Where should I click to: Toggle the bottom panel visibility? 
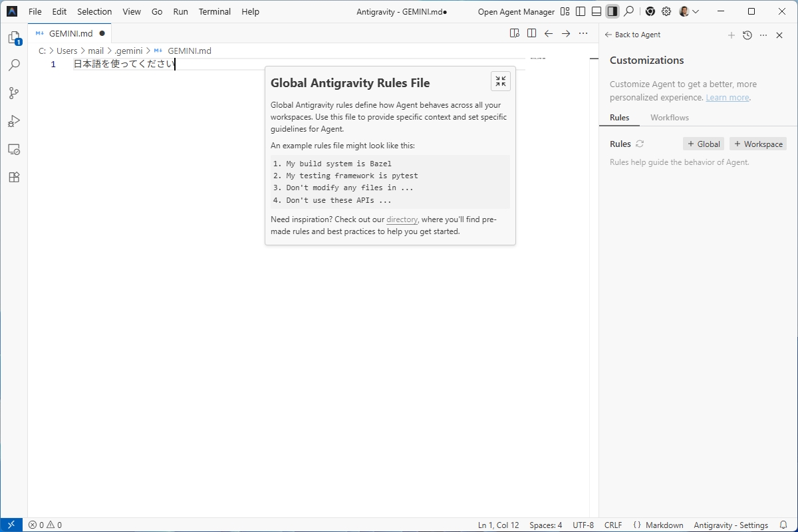[x=597, y=11]
